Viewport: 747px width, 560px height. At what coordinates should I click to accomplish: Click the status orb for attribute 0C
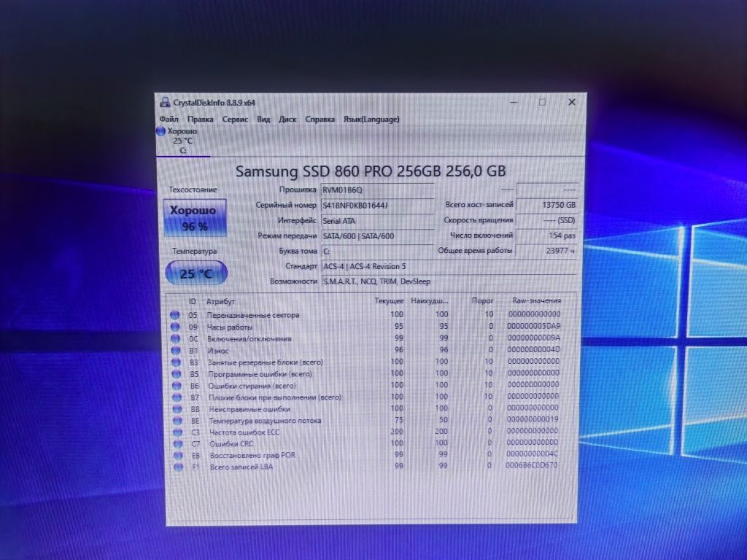(x=175, y=338)
